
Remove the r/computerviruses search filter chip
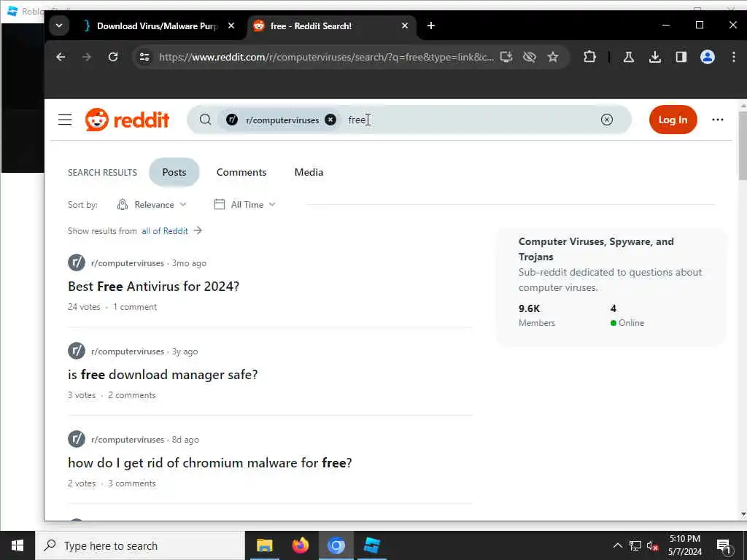click(330, 120)
